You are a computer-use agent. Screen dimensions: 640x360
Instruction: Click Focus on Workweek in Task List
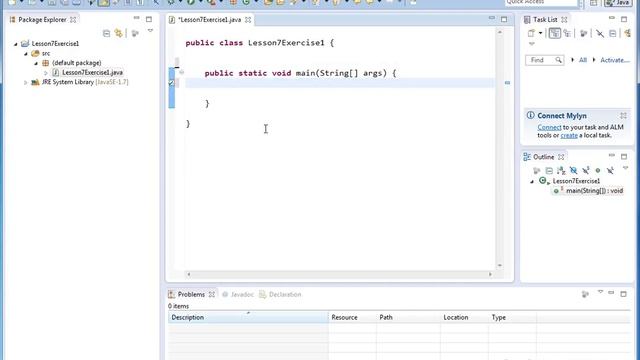pos(584,33)
